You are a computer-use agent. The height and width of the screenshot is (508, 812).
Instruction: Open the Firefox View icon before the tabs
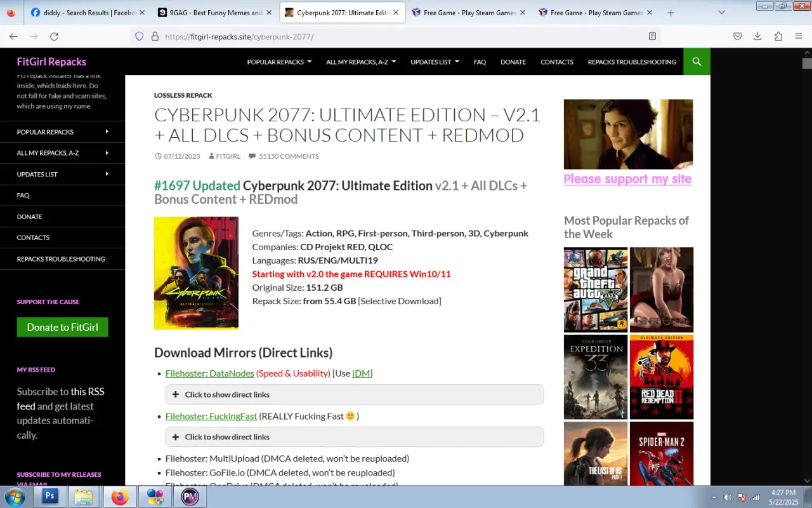tap(11, 13)
